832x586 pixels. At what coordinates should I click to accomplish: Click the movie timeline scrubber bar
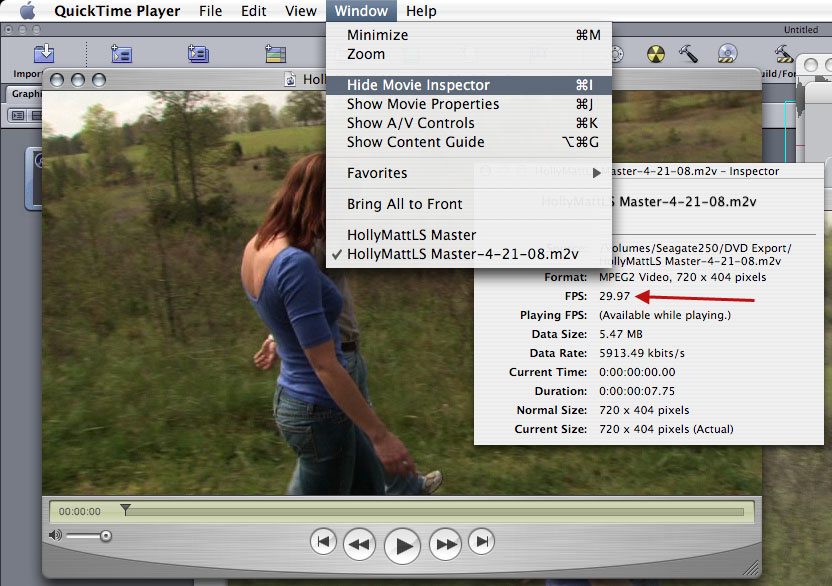tap(434, 512)
